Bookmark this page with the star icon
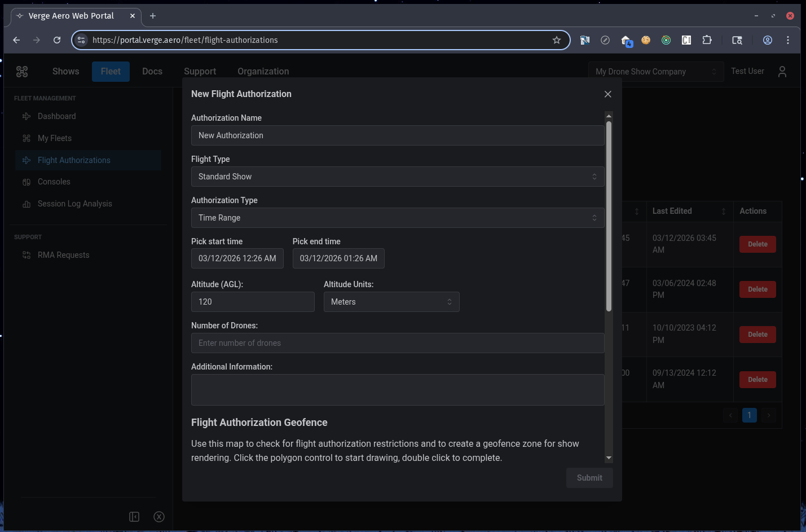This screenshot has width=806, height=532. [556, 40]
